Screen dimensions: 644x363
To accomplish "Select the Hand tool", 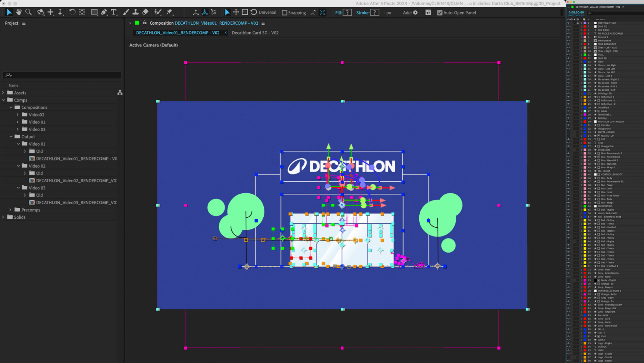I will tap(19, 12).
